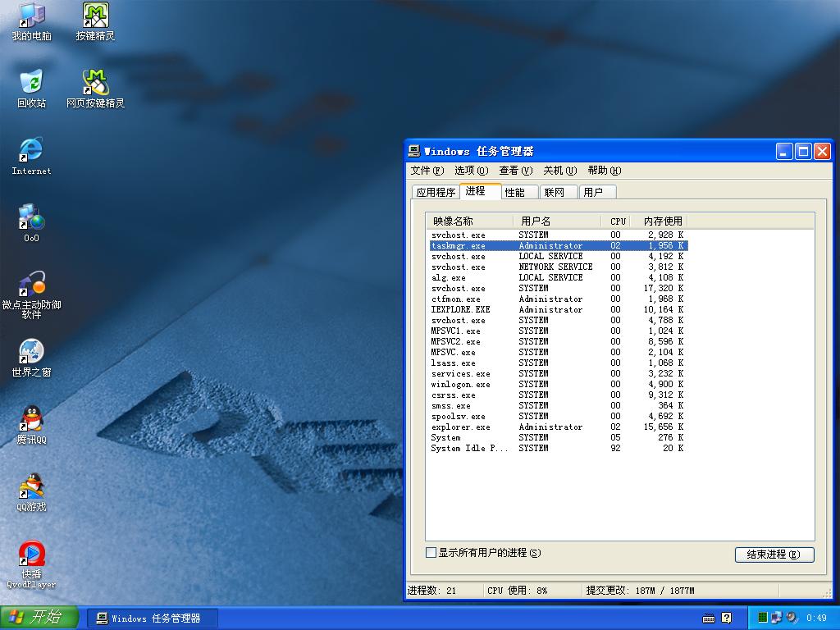This screenshot has width=840, height=630.
Task: Click the 开始 Start button
Action: tap(39, 618)
